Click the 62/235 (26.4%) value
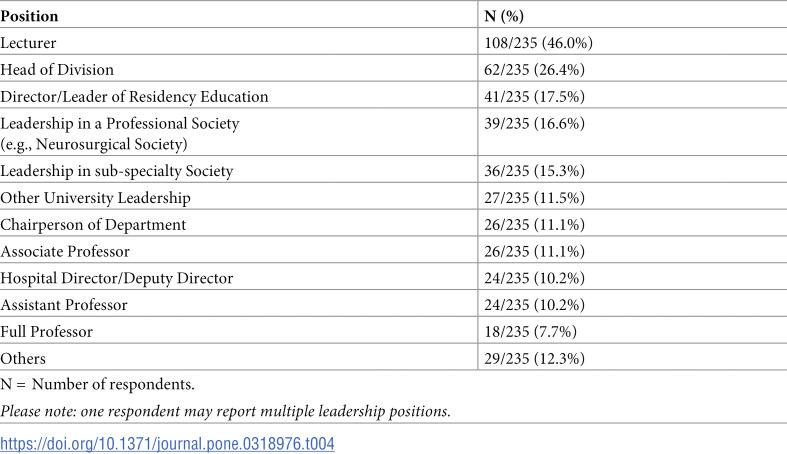 coord(534,69)
